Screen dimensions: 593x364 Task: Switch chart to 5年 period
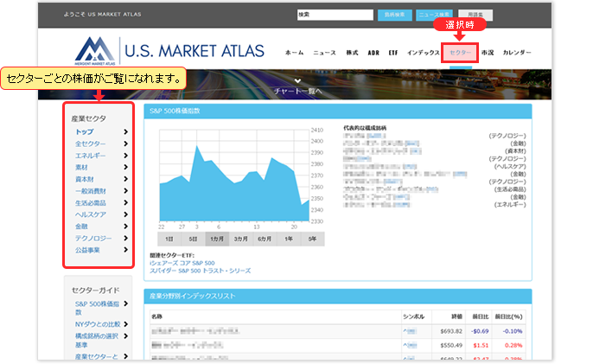click(312, 239)
